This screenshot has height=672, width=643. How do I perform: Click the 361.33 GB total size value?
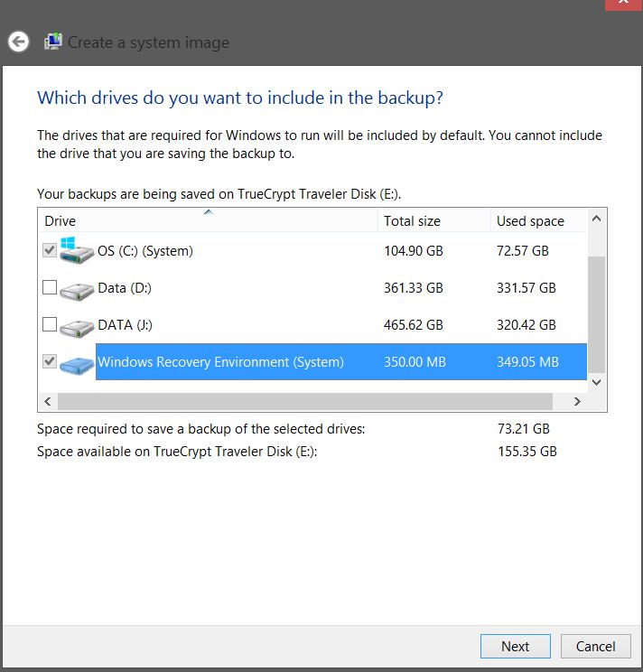414,288
